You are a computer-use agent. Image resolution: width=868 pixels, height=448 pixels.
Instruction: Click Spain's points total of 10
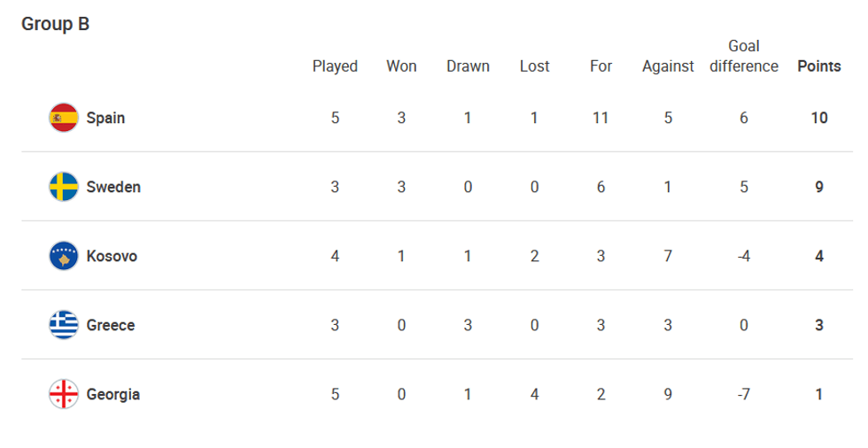click(819, 118)
